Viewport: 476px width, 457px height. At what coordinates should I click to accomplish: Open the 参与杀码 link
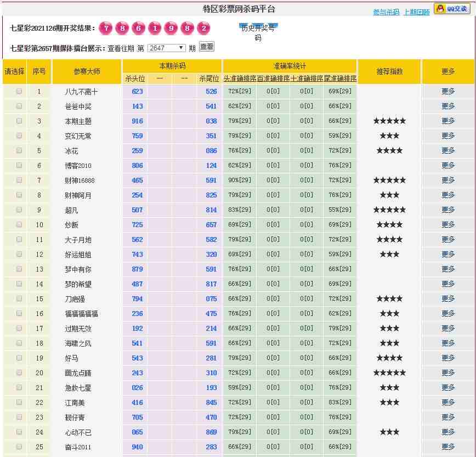(386, 12)
